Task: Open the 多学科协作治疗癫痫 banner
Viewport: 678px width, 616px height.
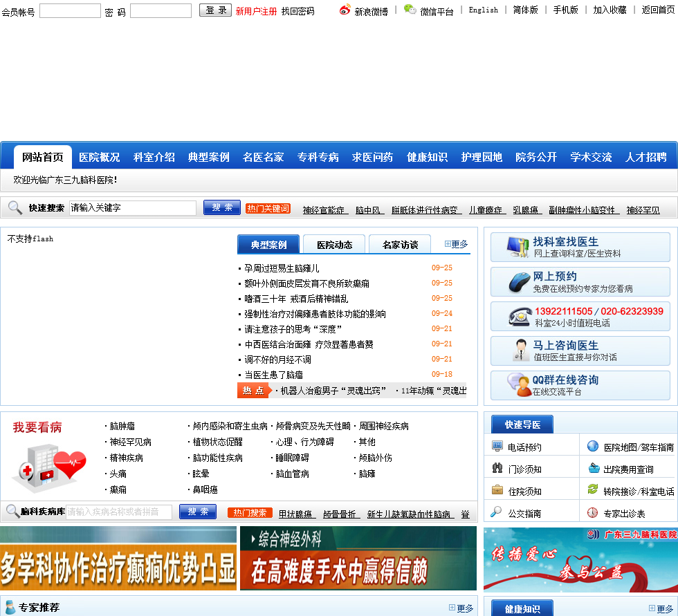Action: click(118, 558)
